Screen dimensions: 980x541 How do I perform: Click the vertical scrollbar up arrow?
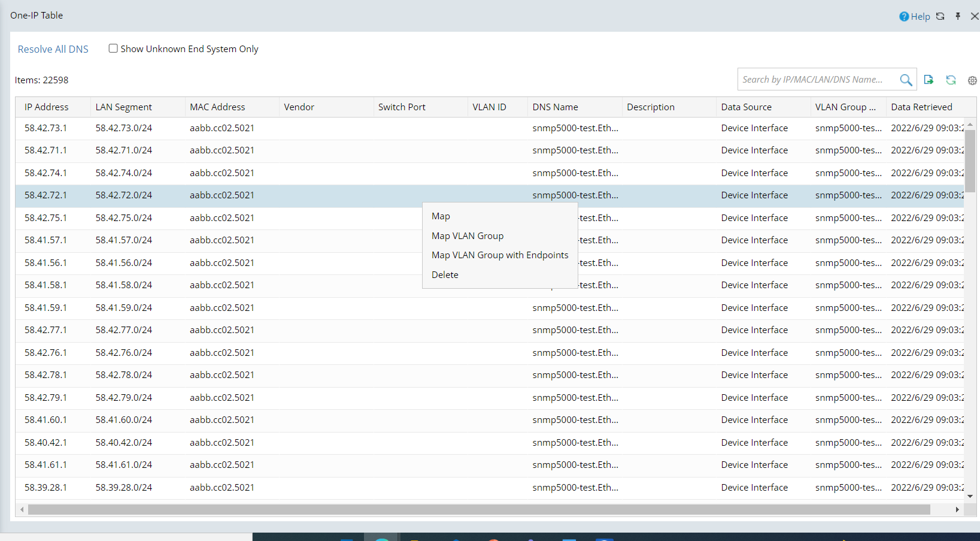(x=970, y=124)
